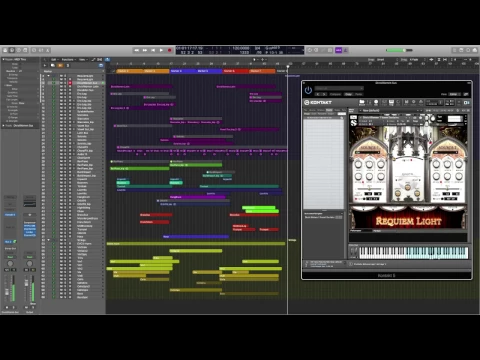Click the Compare button in plug-in header
This screenshot has width=480, height=360.
[x=335, y=94]
